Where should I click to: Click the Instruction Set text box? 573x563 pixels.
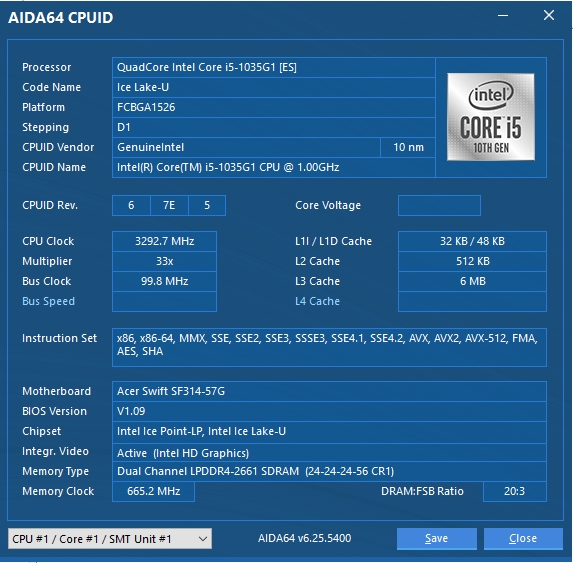tap(329, 347)
